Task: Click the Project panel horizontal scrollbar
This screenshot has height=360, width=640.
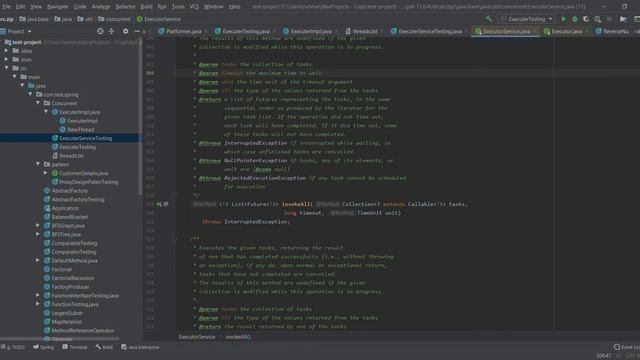Action: click(60, 339)
